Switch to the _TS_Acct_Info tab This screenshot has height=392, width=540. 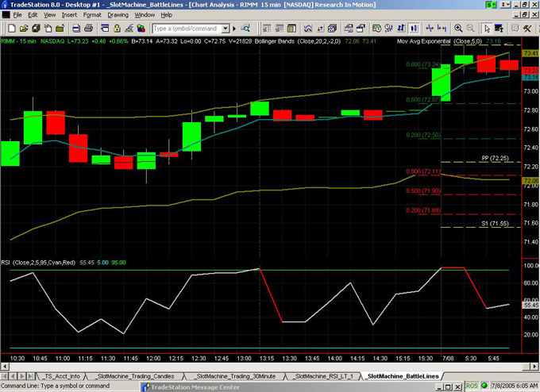tap(60, 376)
